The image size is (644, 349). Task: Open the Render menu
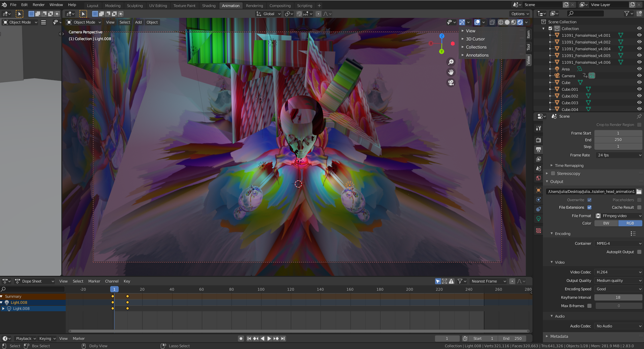38,5
